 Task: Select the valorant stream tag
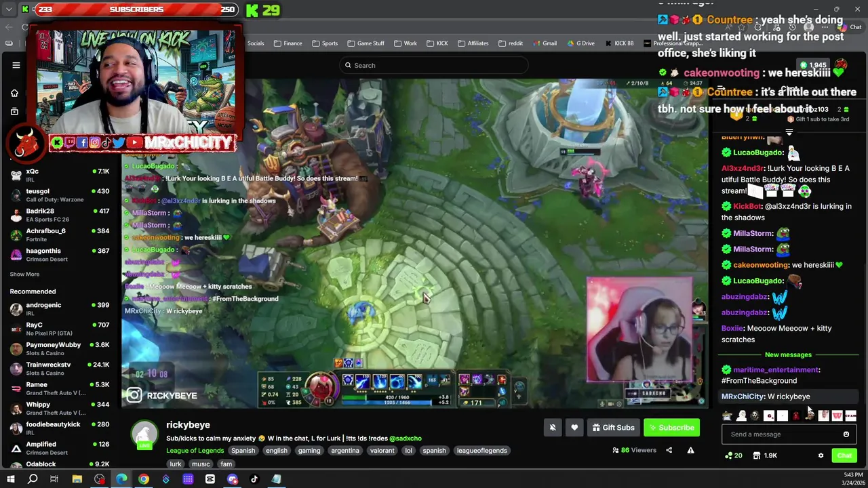click(x=382, y=451)
